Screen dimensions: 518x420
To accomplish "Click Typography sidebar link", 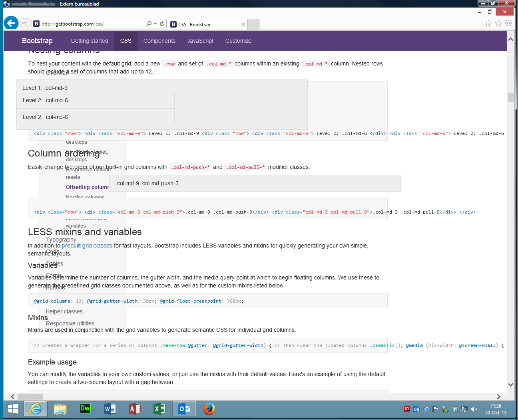I will 61,240.
